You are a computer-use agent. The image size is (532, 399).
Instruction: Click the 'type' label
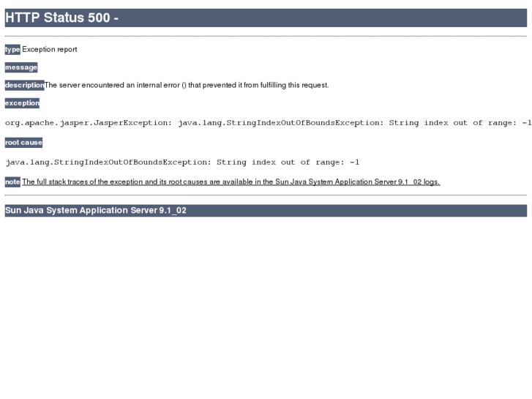click(x=12, y=50)
